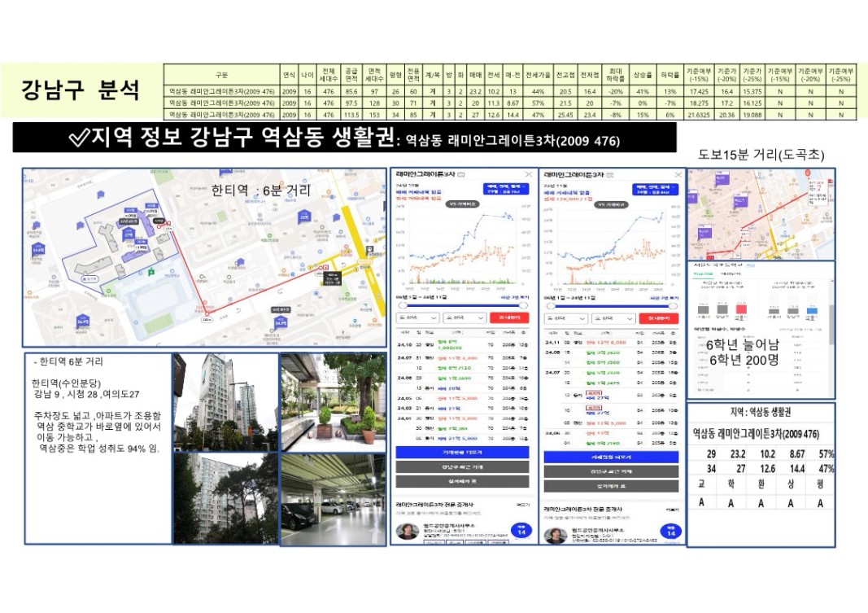Click more link beside left realtor heading
This screenshot has height=613, width=868.
[x=522, y=505]
